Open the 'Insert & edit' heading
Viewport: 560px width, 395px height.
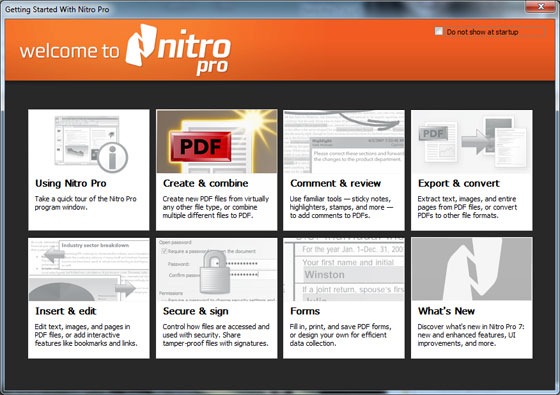(x=66, y=311)
